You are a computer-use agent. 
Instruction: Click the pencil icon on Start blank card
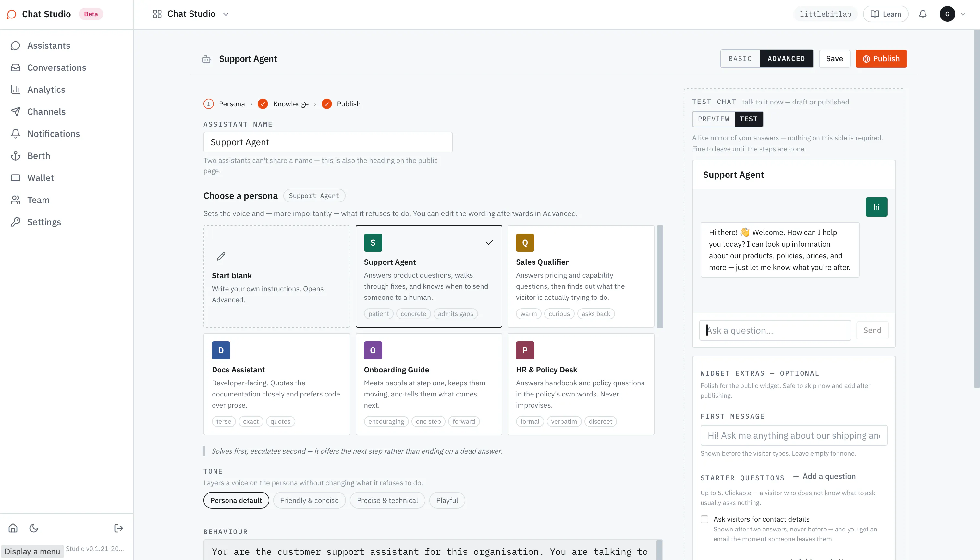[221, 256]
